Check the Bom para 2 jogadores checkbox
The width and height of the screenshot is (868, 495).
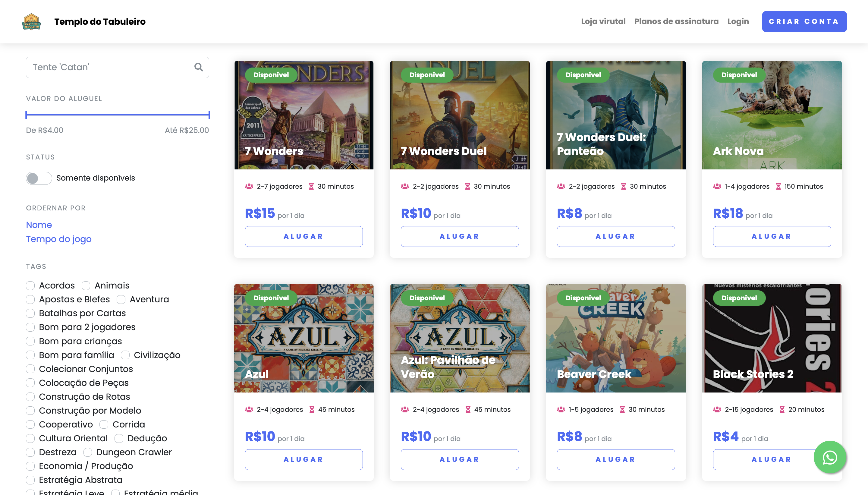(30, 327)
